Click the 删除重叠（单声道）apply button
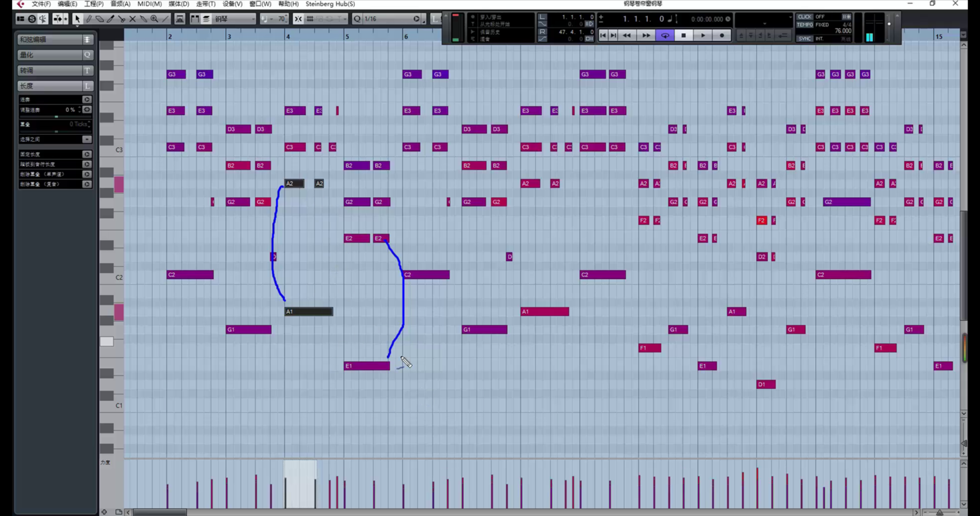 point(87,174)
